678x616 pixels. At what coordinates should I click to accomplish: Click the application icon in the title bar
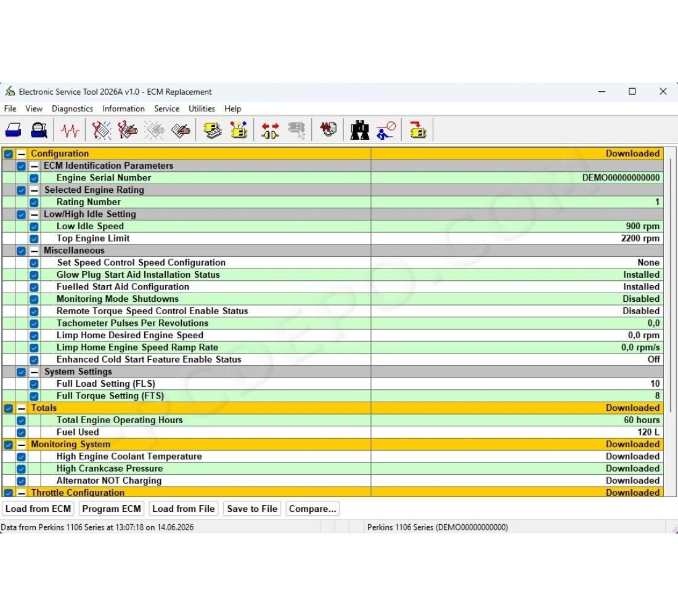click(9, 91)
